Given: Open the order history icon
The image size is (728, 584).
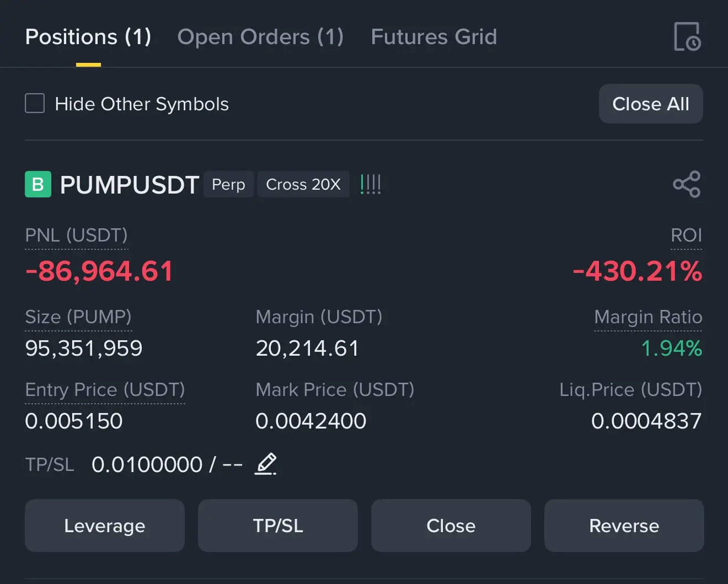Looking at the screenshot, I should (x=687, y=36).
